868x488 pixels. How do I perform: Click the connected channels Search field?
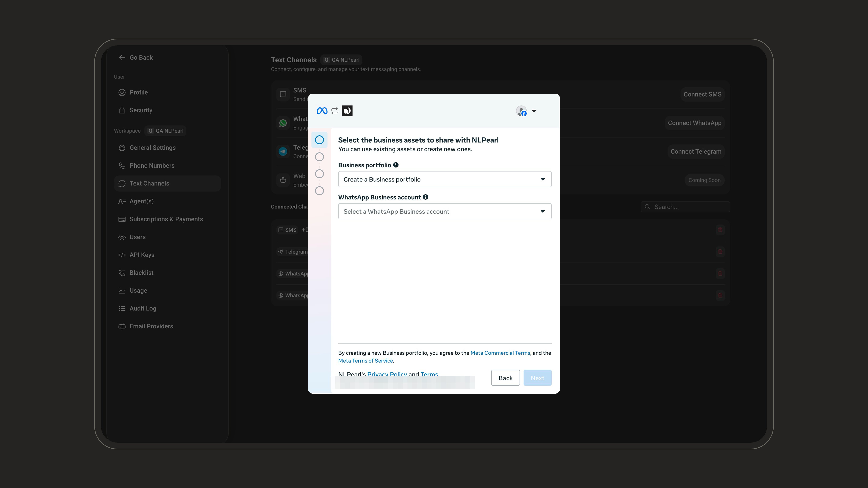click(x=685, y=207)
